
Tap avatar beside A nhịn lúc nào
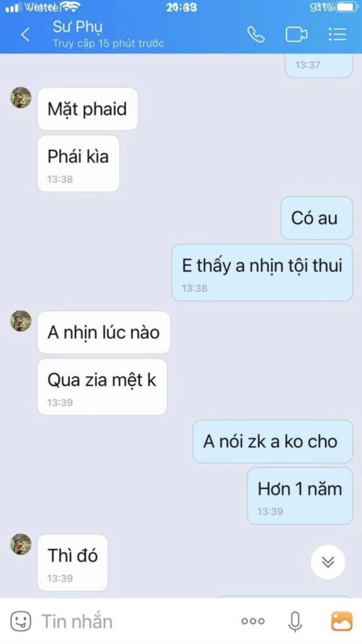(x=21, y=321)
